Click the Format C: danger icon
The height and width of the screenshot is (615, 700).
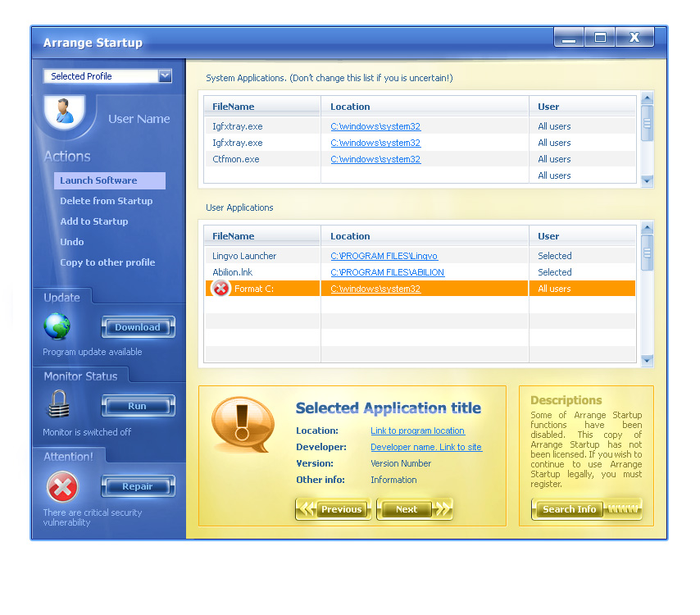tap(220, 288)
